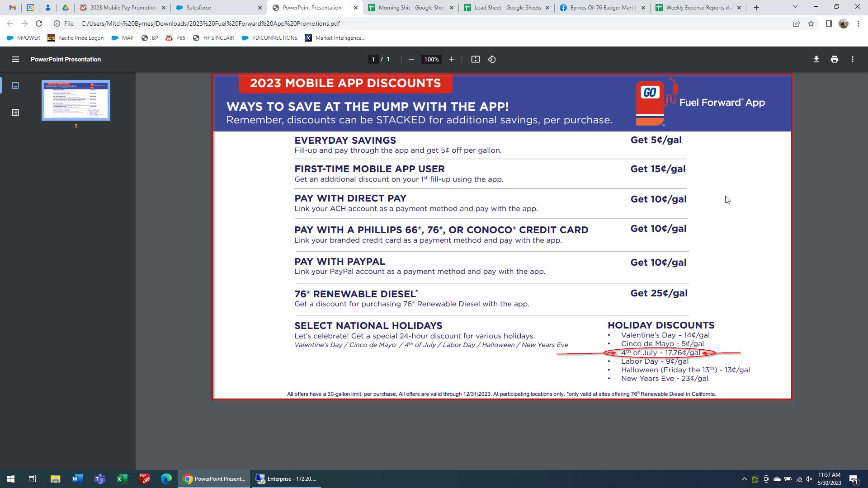Open Chrome profile avatar
This screenshot has width=868, height=488.
(x=844, y=23)
